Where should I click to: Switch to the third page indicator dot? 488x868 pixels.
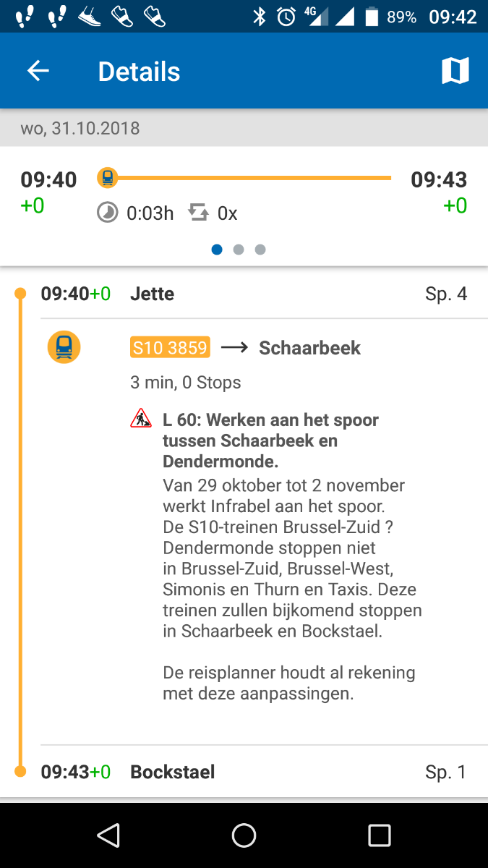tap(260, 250)
